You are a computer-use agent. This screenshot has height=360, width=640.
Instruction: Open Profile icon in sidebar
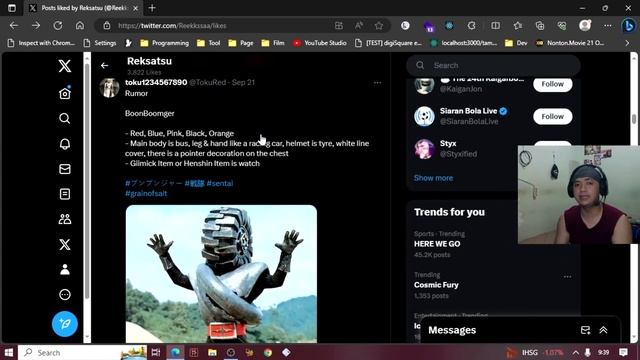tap(64, 269)
